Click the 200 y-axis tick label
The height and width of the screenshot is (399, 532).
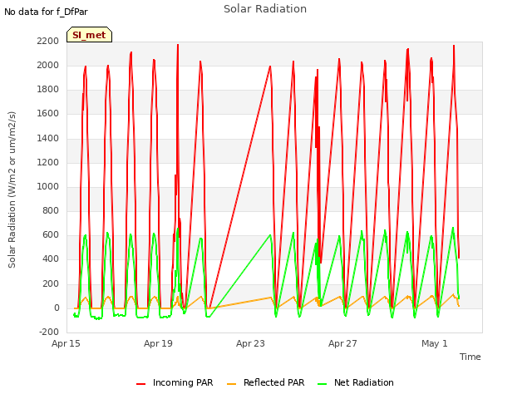(51, 283)
